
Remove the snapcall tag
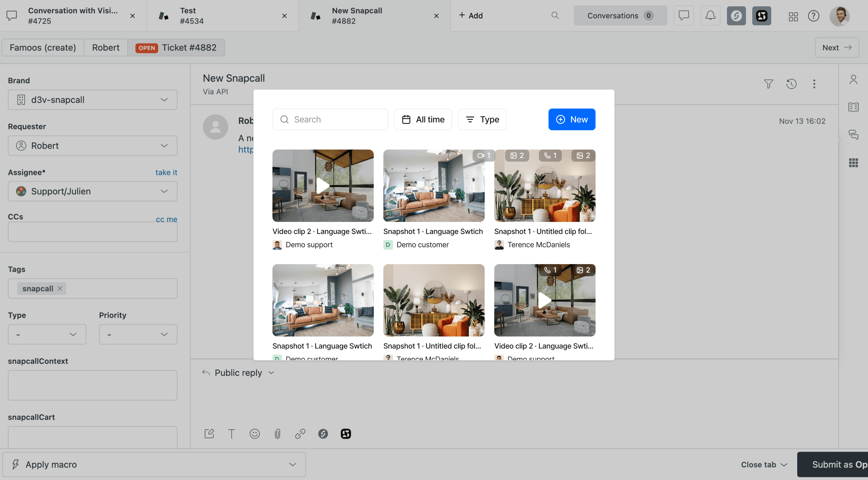click(60, 289)
